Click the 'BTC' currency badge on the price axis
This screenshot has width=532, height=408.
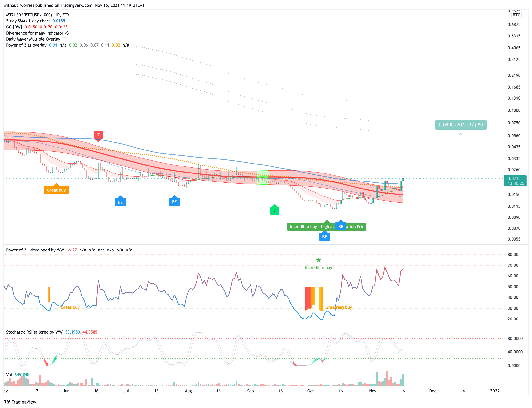click(516, 15)
